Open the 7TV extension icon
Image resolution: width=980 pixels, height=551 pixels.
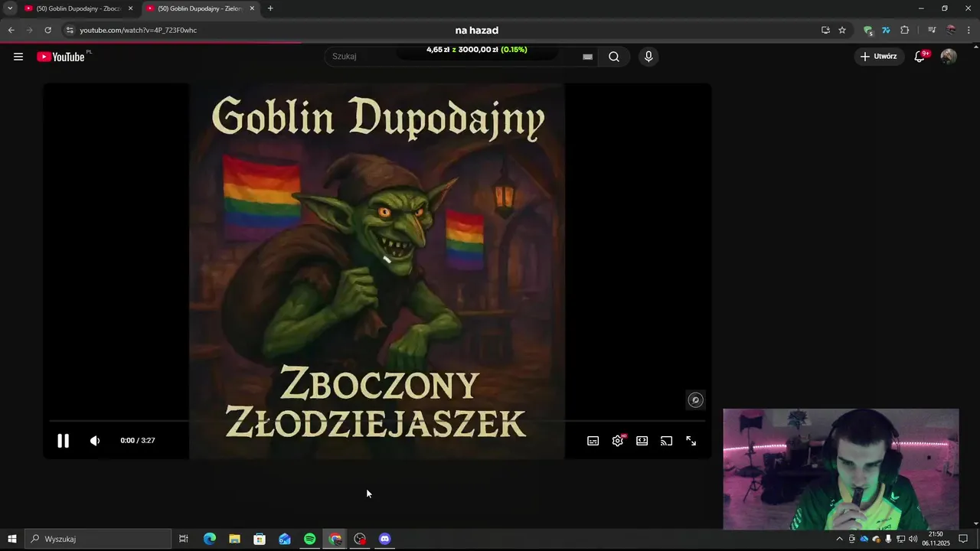coord(886,31)
